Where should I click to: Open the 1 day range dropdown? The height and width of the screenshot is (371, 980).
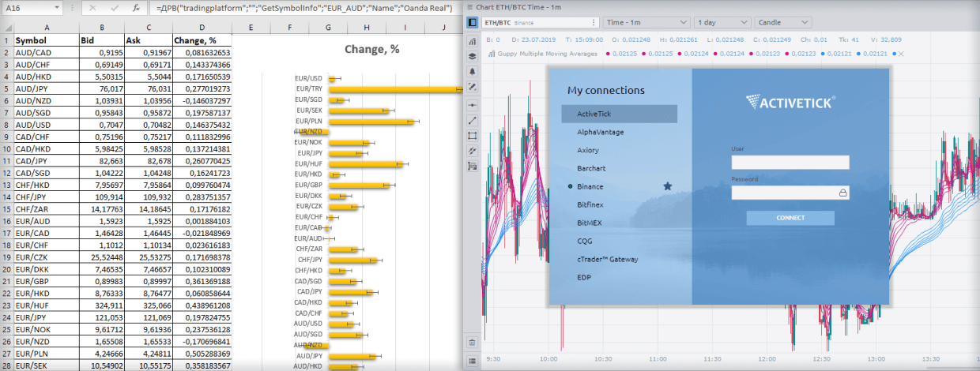pyautogui.click(x=721, y=23)
